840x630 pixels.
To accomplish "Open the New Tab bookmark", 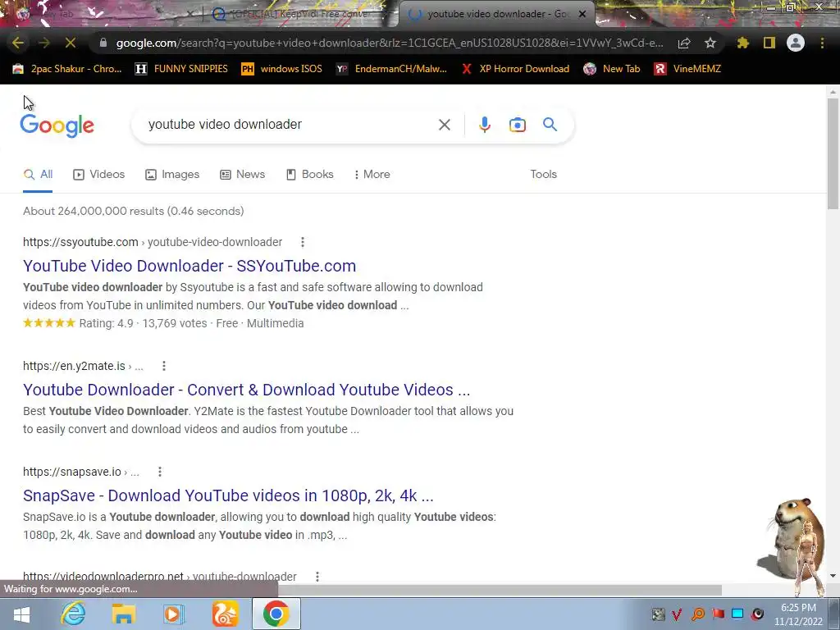I will click(612, 69).
